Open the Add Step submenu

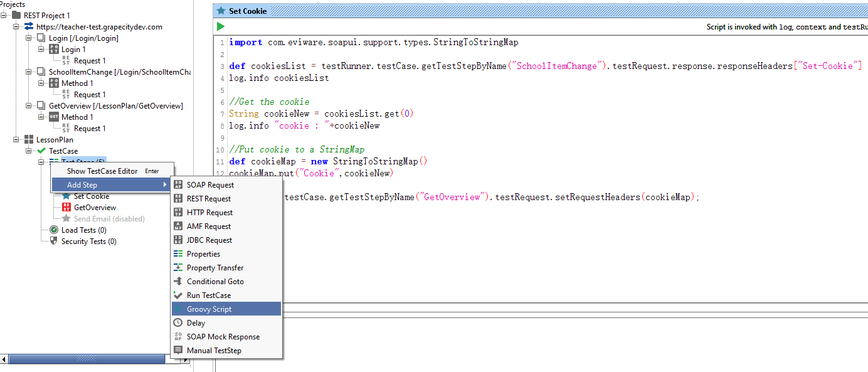[x=112, y=184]
